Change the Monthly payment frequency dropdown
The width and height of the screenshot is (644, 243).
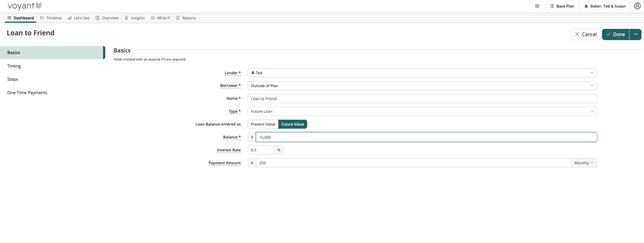(x=584, y=163)
